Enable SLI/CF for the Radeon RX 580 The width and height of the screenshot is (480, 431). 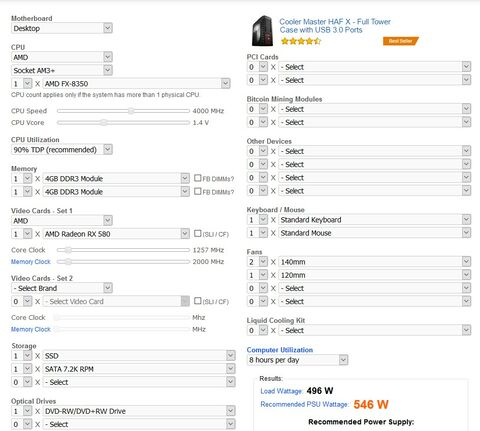pyautogui.click(x=198, y=233)
